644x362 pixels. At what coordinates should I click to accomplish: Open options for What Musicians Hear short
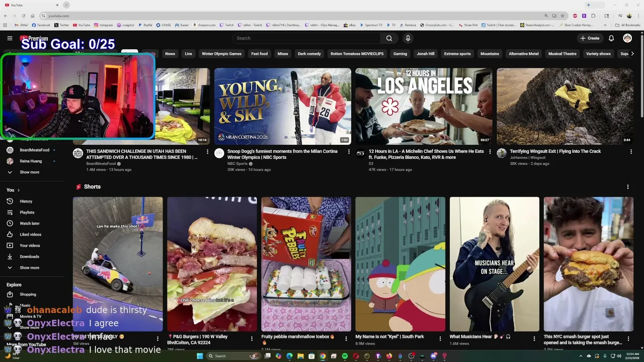(x=534, y=338)
